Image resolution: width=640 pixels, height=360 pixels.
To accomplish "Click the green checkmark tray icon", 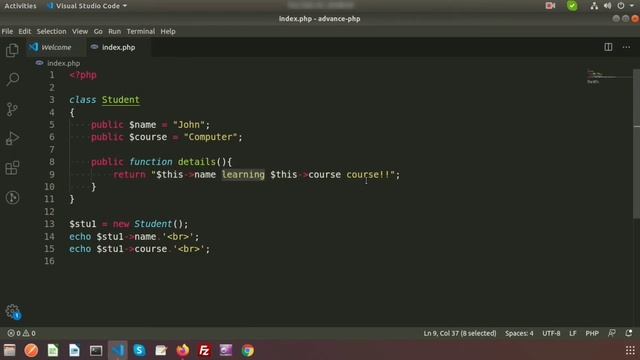I will [x=572, y=6].
